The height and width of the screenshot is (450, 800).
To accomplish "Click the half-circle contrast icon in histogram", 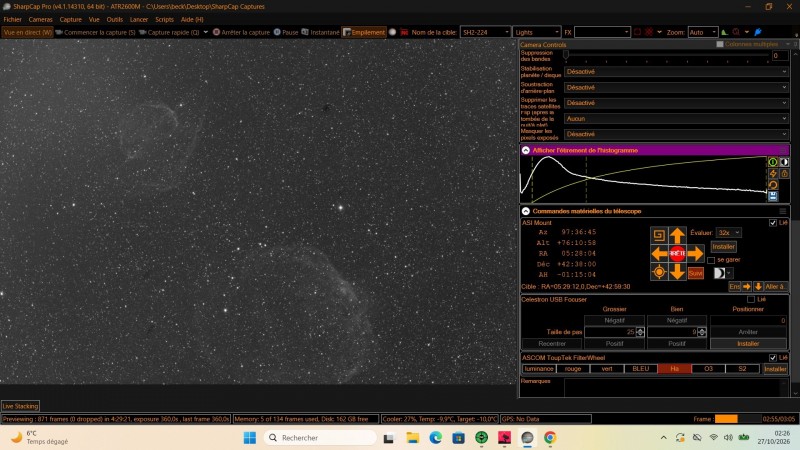I will pos(784,162).
